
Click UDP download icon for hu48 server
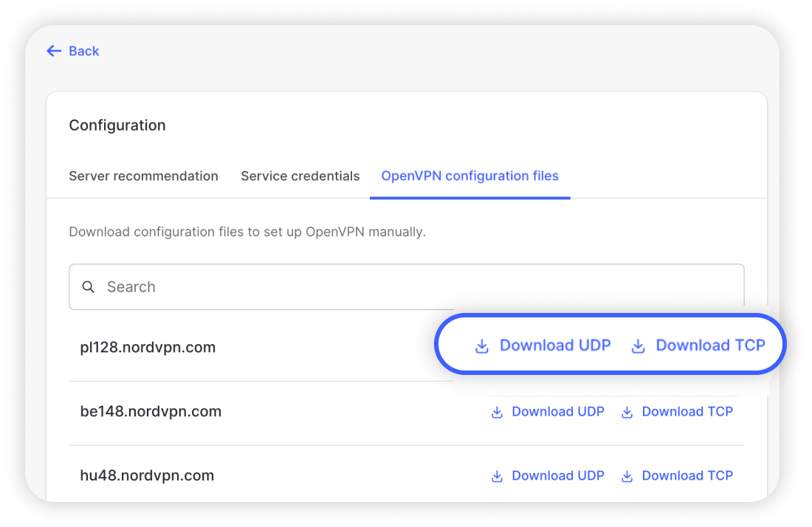tap(497, 477)
